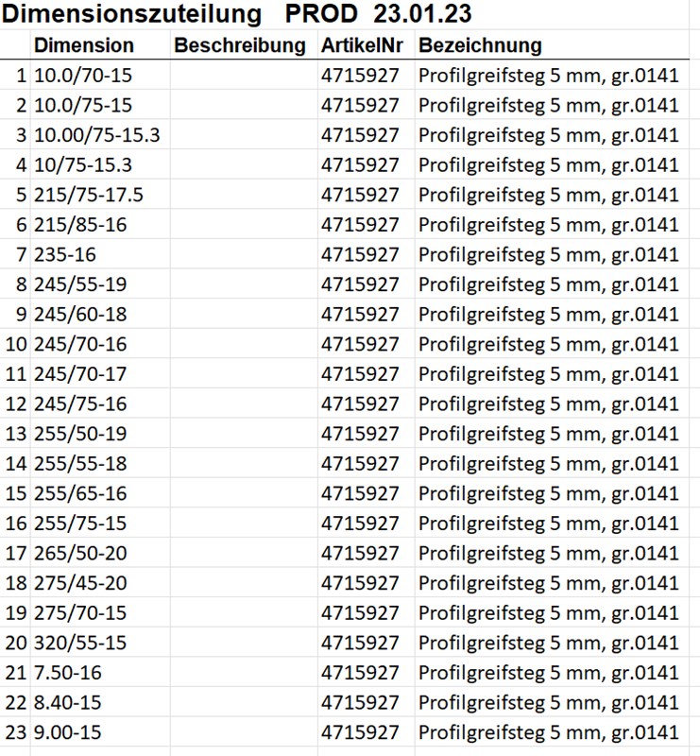This screenshot has width=700, height=756.
Task: Click row number 21
Action: [x=16, y=673]
